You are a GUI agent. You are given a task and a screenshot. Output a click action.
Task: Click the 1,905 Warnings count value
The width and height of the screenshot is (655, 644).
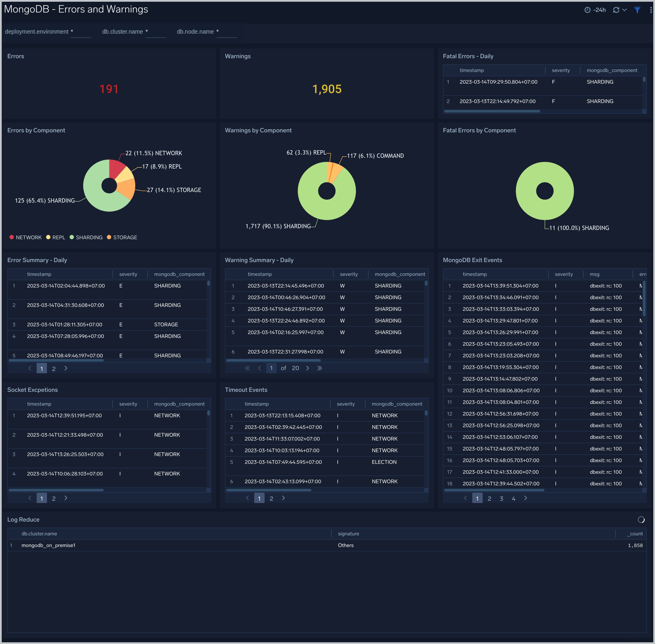327,89
